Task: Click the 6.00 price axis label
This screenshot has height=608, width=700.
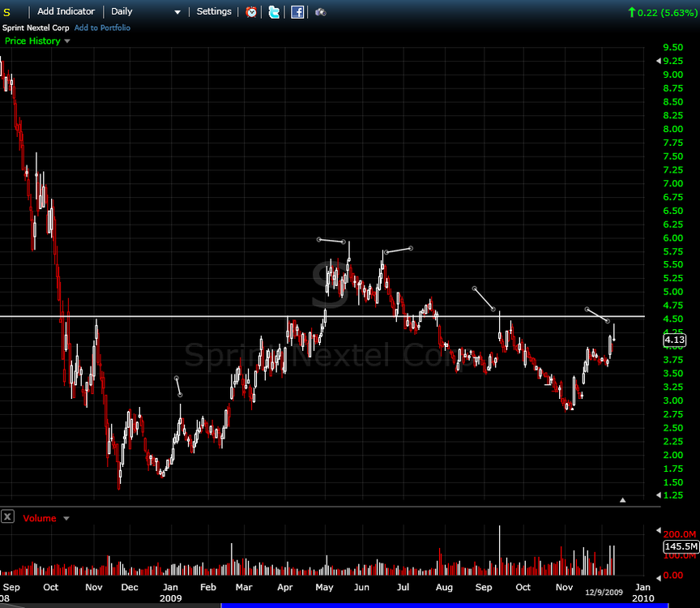Action: (x=672, y=238)
